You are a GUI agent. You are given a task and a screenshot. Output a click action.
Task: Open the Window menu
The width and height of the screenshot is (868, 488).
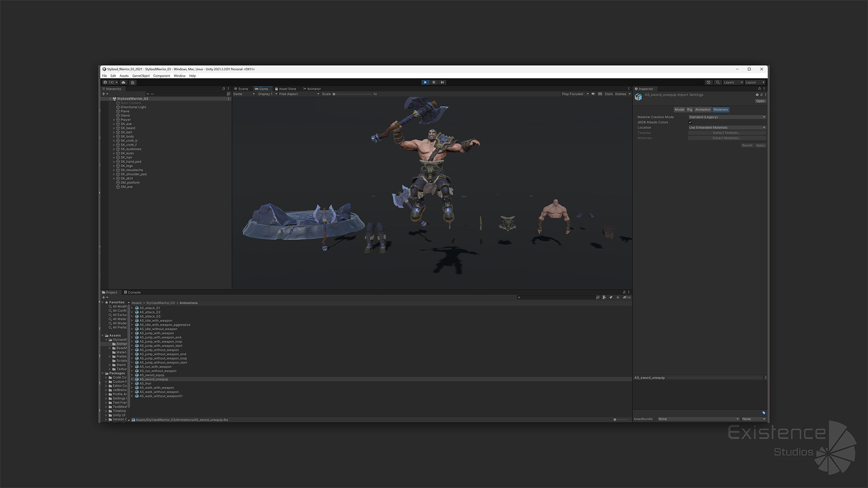tap(179, 76)
